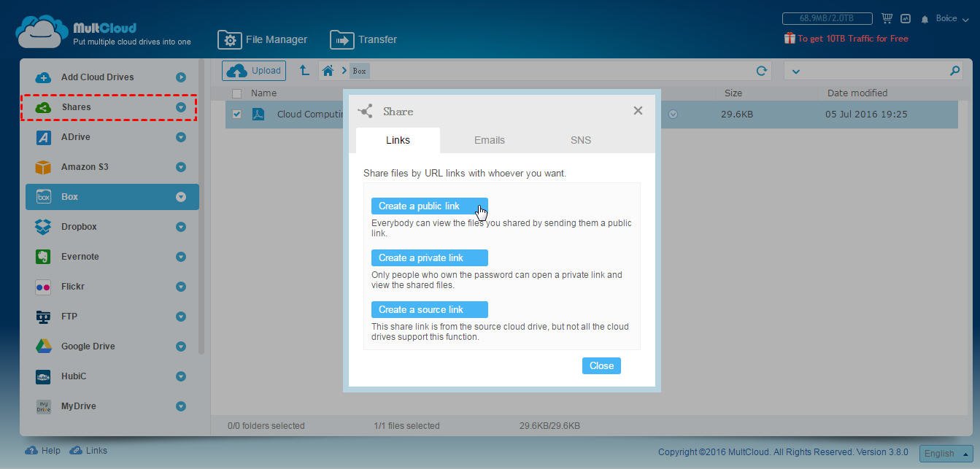Select the Amazon S3 icon
This screenshot has height=469, width=980.
[x=43, y=167]
